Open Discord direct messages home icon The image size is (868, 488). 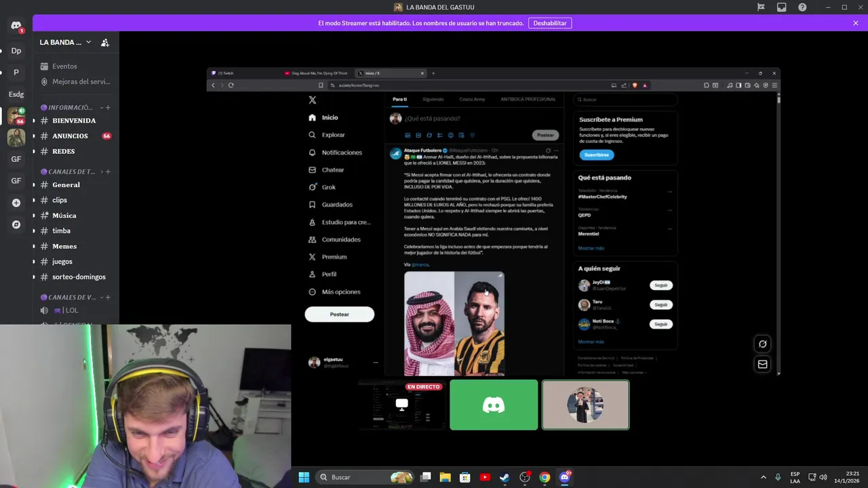point(16,26)
